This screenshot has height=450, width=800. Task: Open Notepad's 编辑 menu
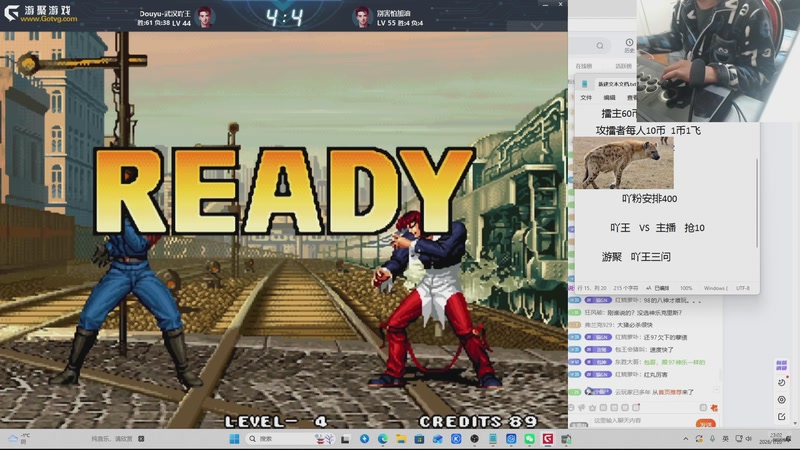tap(610, 97)
